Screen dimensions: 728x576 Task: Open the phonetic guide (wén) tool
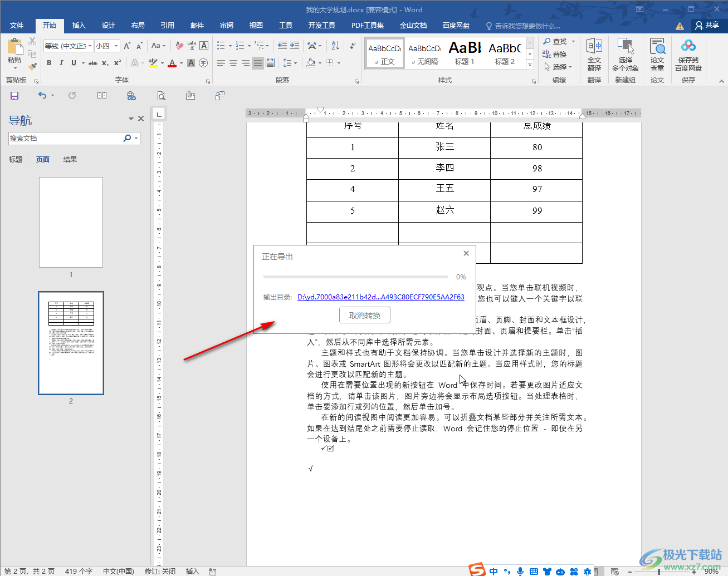pos(192,46)
